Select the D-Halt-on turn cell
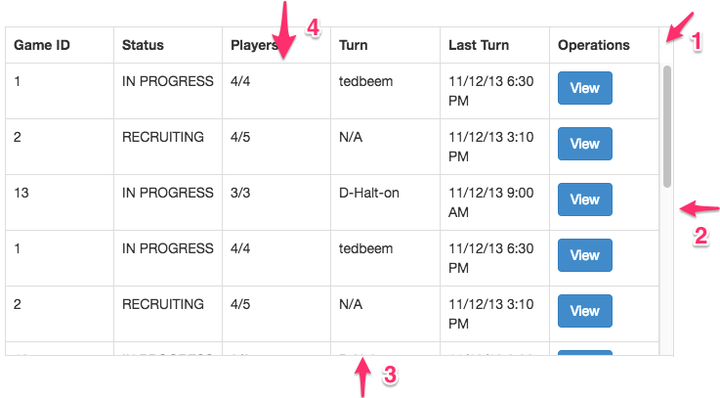The height and width of the screenshot is (398, 720). coord(385,202)
